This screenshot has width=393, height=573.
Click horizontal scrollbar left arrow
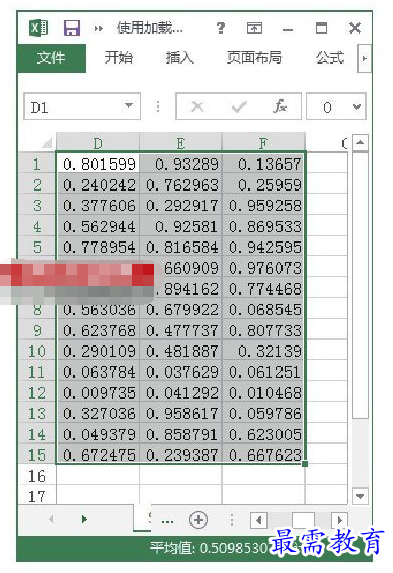[259, 520]
